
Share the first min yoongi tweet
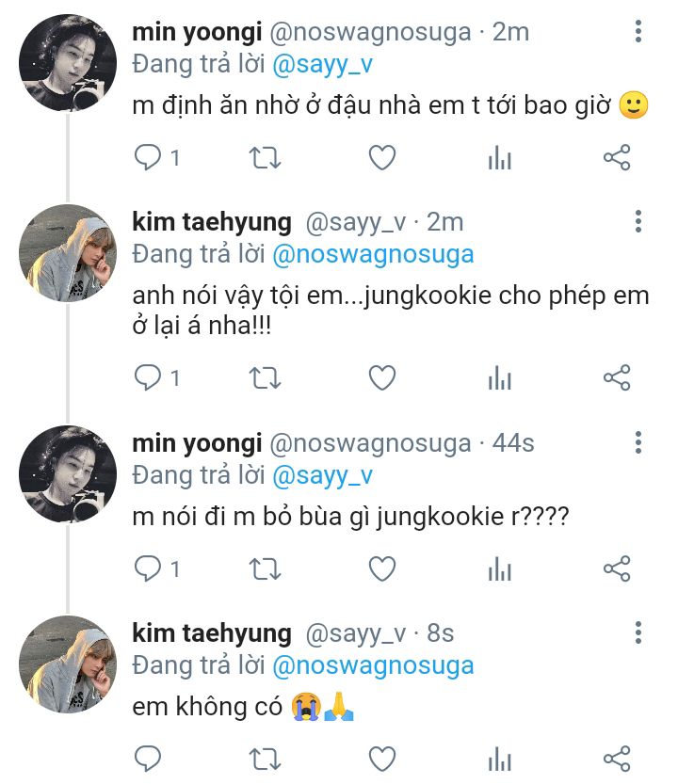pyautogui.click(x=616, y=158)
